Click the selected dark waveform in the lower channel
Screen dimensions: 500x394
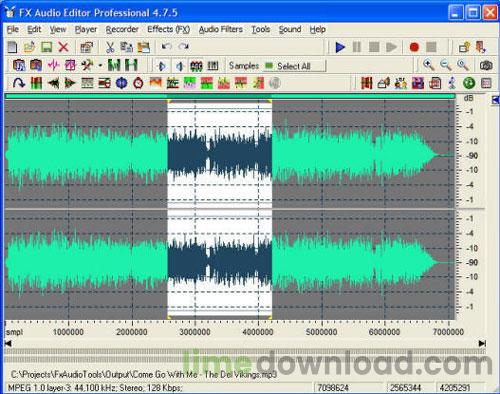click(220, 262)
